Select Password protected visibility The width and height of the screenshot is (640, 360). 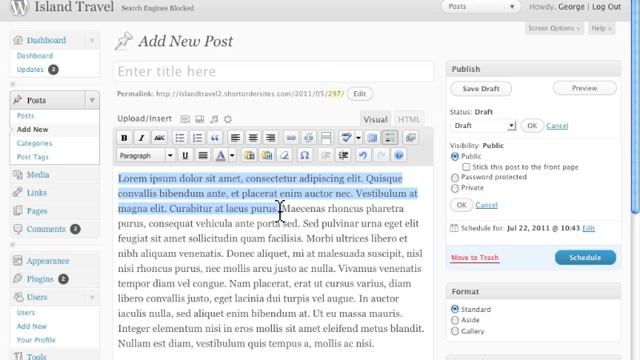pyautogui.click(x=455, y=178)
